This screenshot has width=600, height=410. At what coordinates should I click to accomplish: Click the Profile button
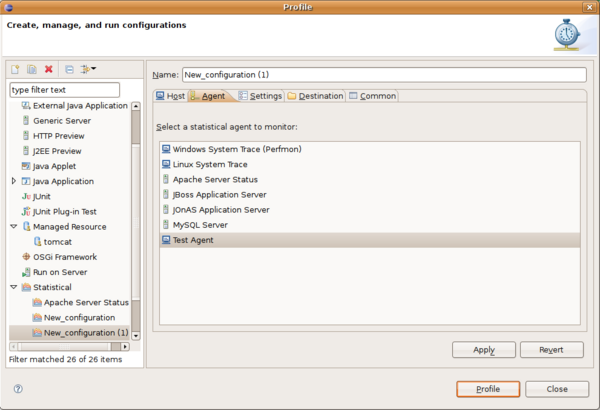pos(488,389)
